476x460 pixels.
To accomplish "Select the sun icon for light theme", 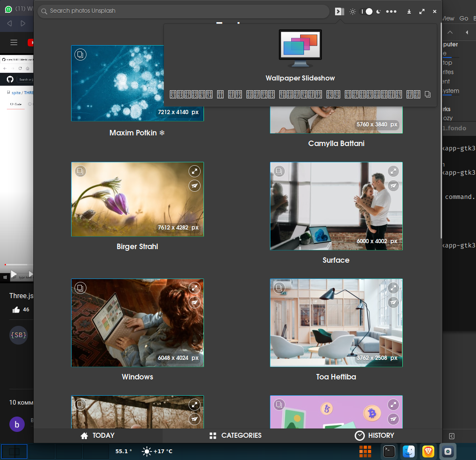I will (353, 11).
